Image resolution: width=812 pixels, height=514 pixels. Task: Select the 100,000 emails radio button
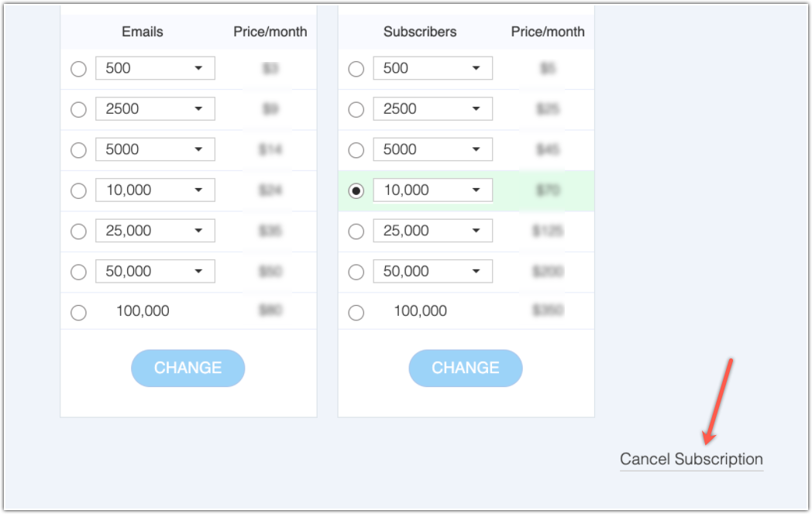click(78, 311)
